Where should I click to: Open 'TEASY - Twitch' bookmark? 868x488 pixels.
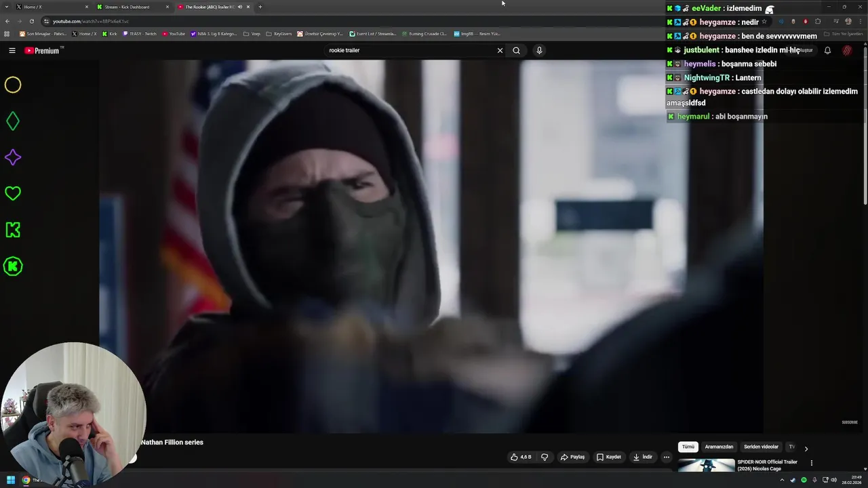point(140,34)
